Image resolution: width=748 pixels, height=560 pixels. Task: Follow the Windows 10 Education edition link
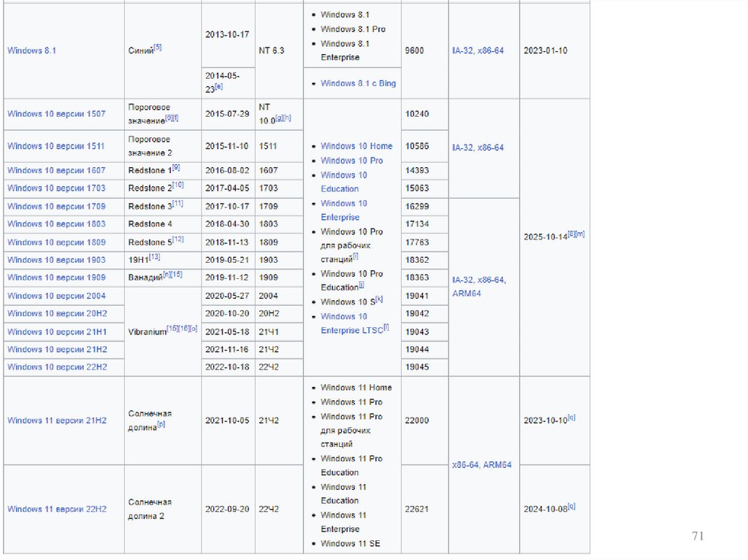[344, 182]
